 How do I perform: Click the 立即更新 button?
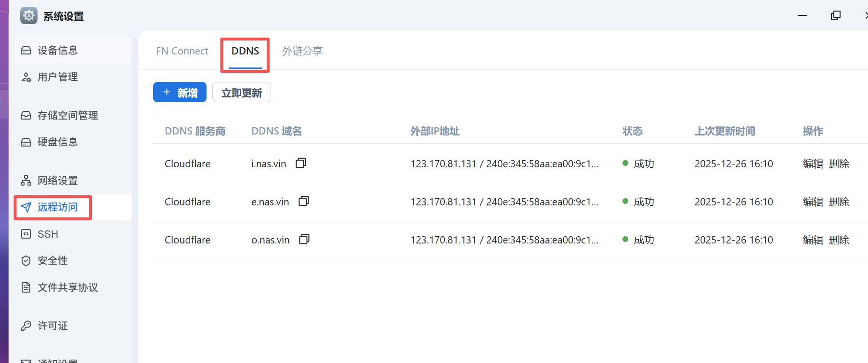coord(242,92)
